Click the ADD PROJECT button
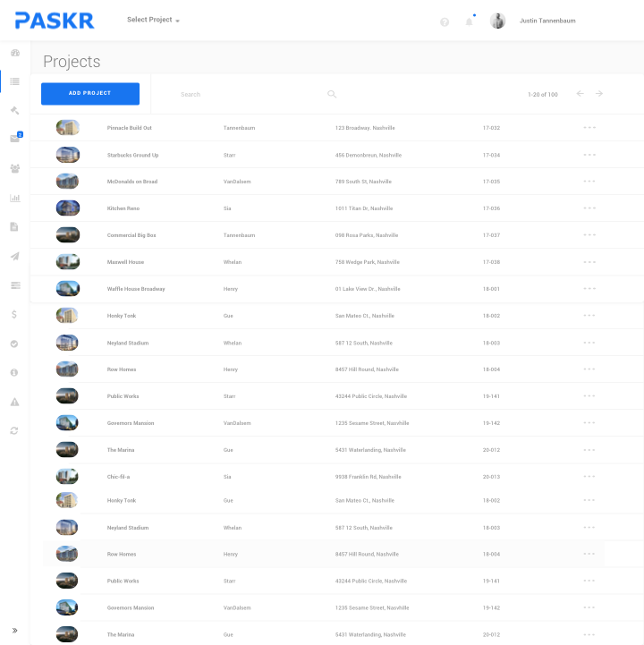 (90, 94)
